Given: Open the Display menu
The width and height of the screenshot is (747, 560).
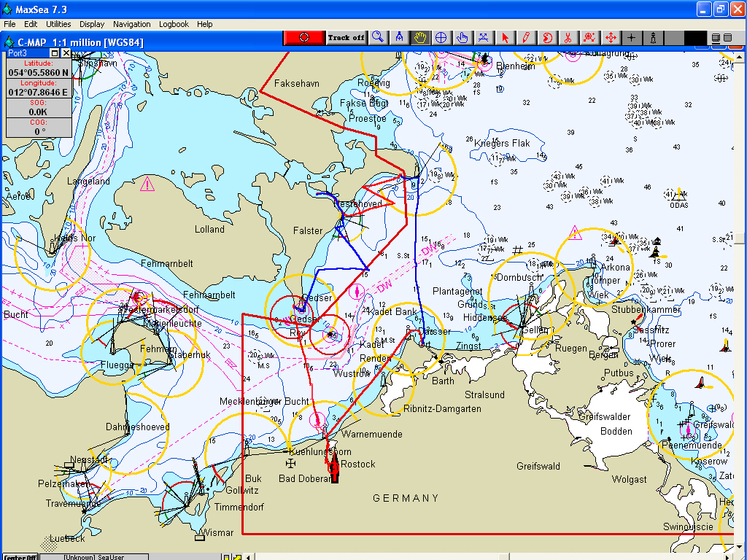Looking at the screenshot, I should click(92, 24).
